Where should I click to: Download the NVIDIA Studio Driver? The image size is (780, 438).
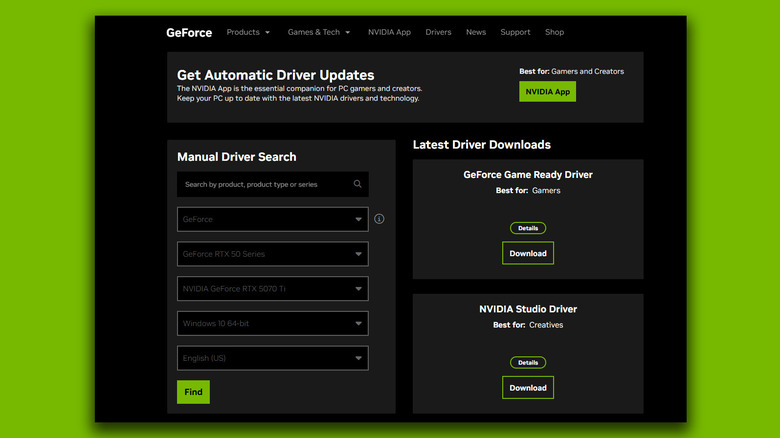coord(528,388)
